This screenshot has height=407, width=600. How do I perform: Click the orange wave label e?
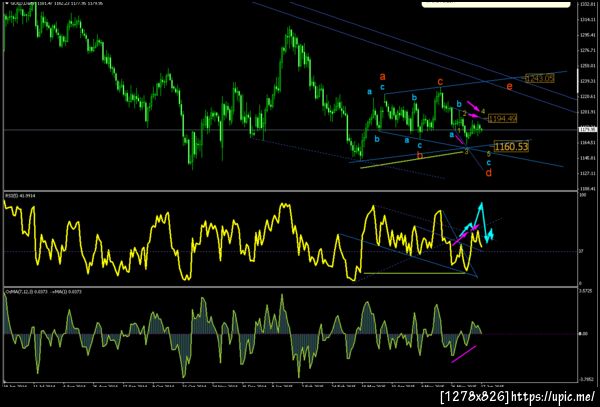point(509,87)
